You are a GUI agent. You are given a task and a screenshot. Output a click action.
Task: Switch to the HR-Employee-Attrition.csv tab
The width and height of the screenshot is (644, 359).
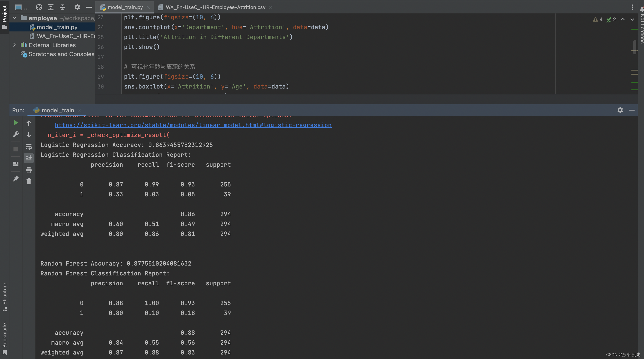point(215,7)
